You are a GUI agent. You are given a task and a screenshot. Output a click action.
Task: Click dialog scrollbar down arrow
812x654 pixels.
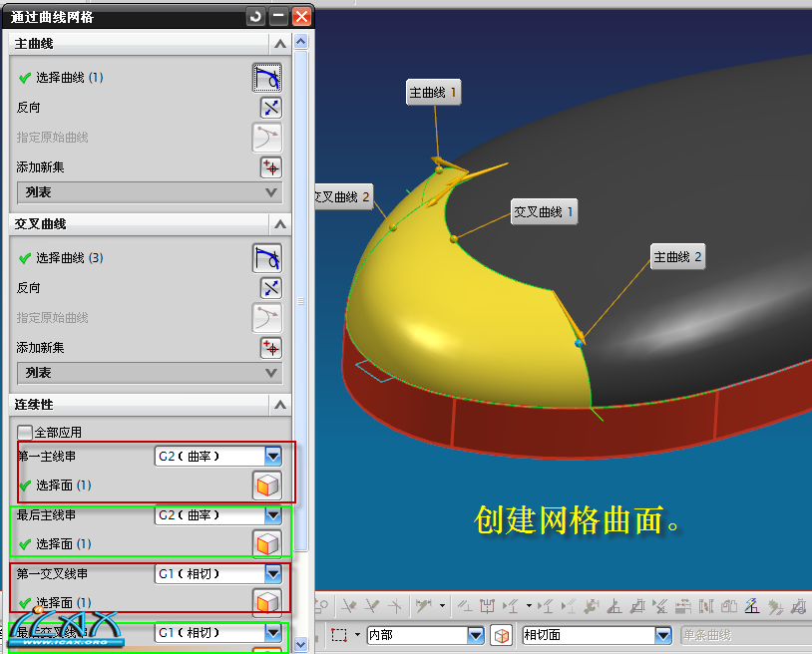(x=301, y=645)
